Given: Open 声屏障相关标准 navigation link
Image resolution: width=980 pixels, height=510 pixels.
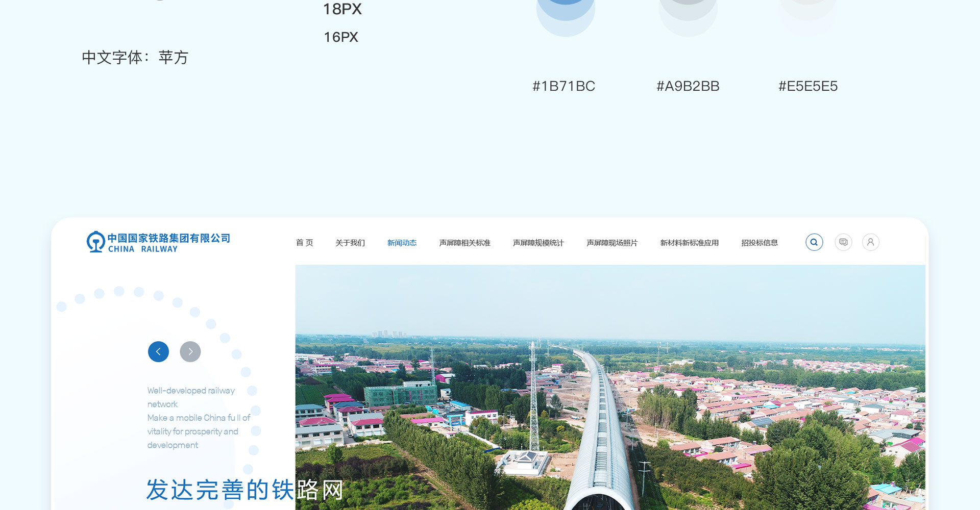Looking at the screenshot, I should coord(464,243).
